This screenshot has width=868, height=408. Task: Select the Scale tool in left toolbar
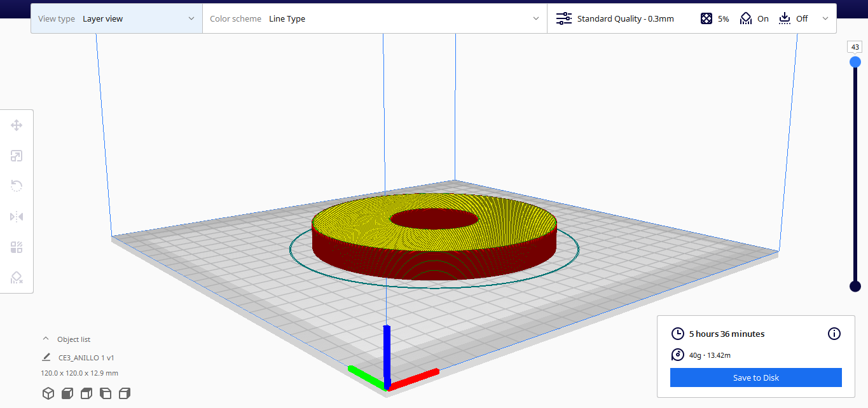17,156
